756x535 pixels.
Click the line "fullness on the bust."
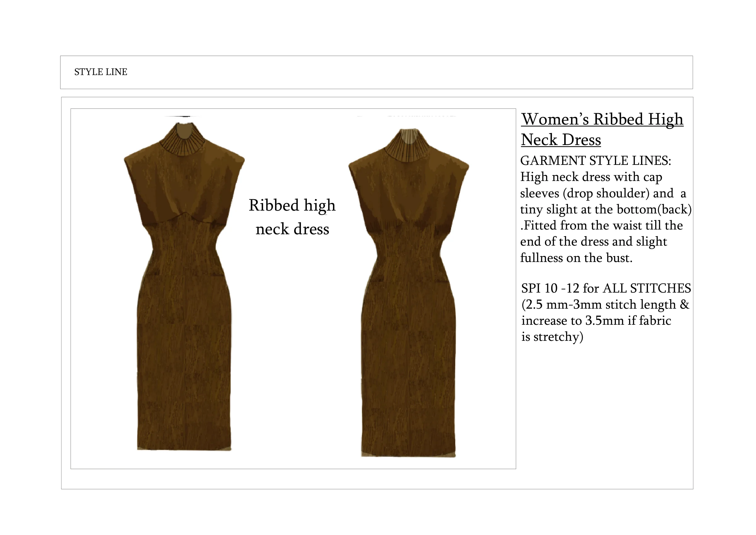[x=576, y=258]
